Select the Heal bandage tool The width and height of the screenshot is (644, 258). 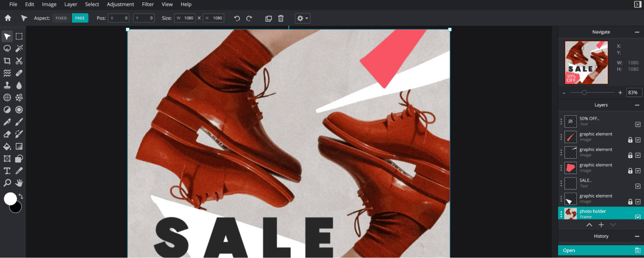tap(19, 73)
